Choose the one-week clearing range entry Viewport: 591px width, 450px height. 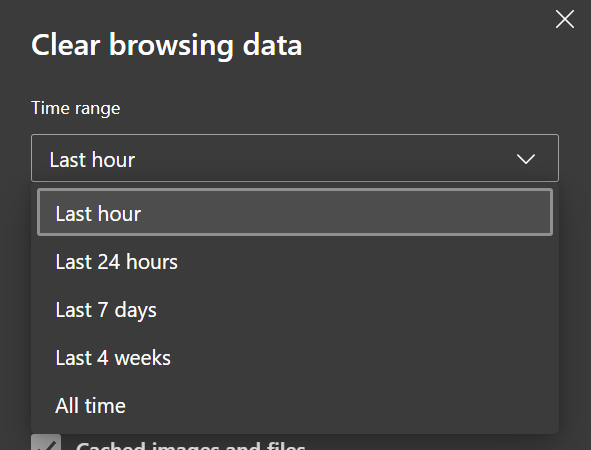click(x=295, y=310)
